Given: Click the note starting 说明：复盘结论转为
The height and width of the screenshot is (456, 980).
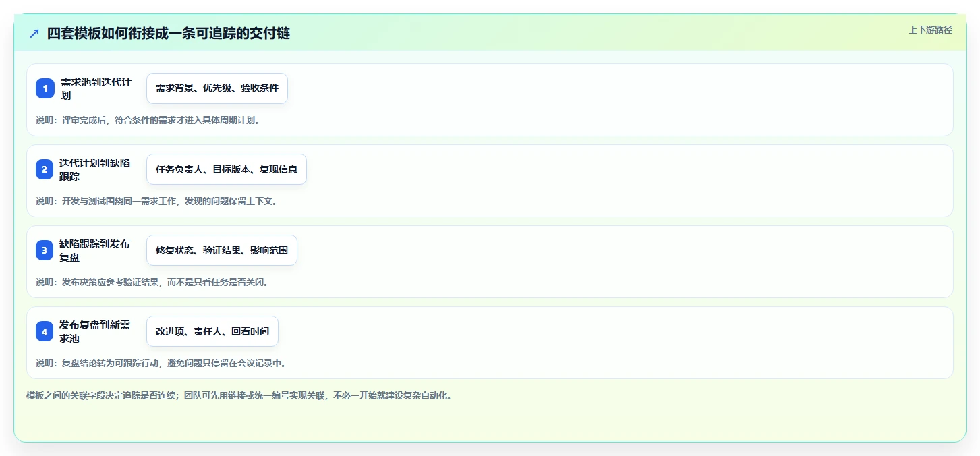Looking at the screenshot, I should 161,363.
